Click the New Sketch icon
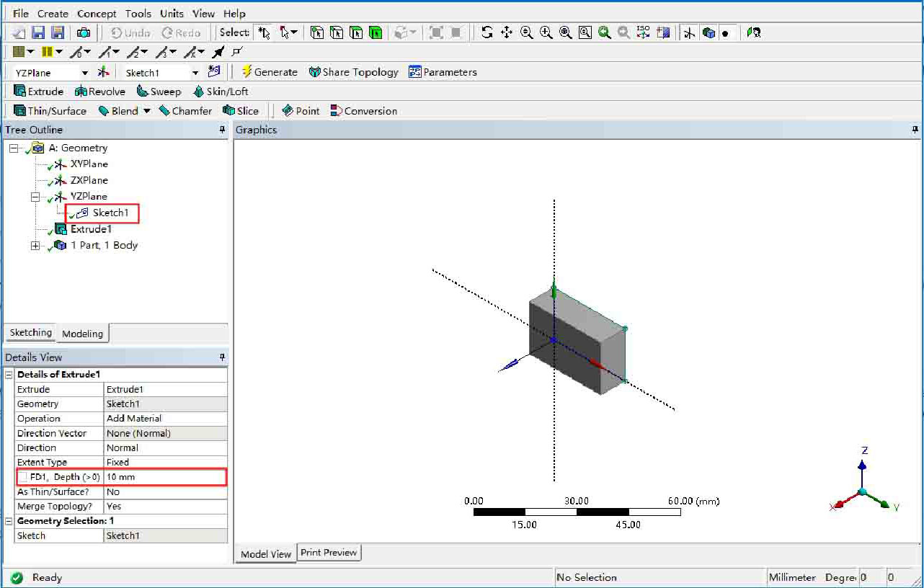This screenshot has width=924, height=588. [x=213, y=72]
